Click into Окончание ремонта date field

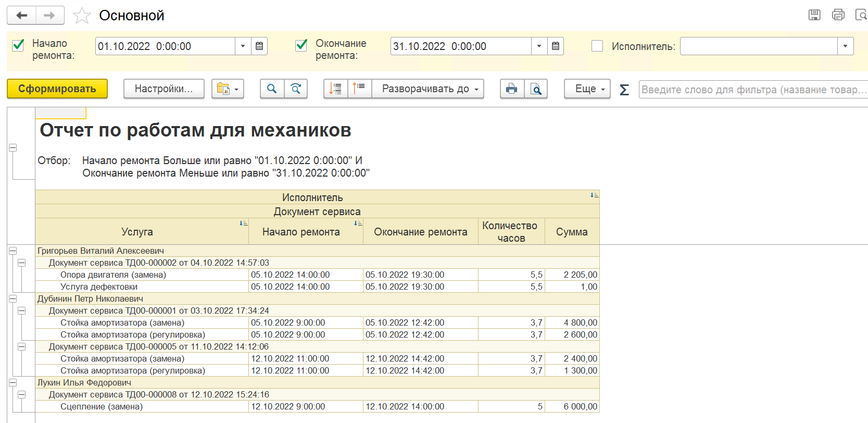[x=461, y=46]
